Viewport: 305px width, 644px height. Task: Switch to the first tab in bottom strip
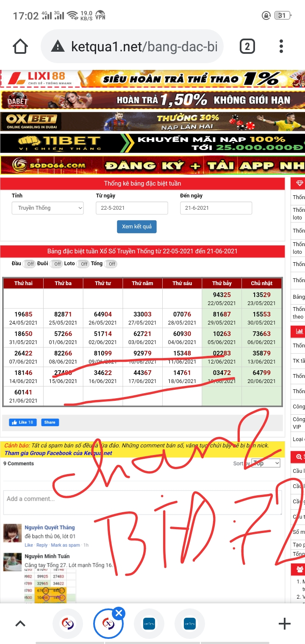point(68,624)
